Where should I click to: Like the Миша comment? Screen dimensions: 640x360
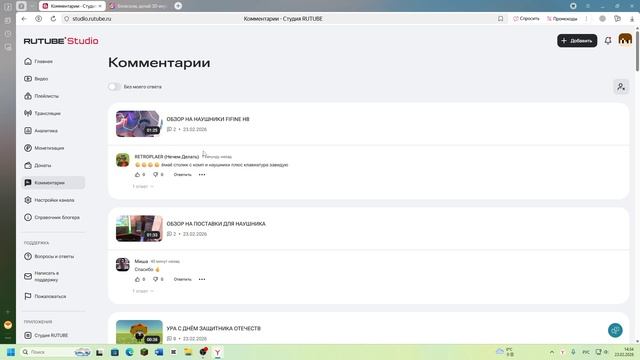(x=138, y=280)
